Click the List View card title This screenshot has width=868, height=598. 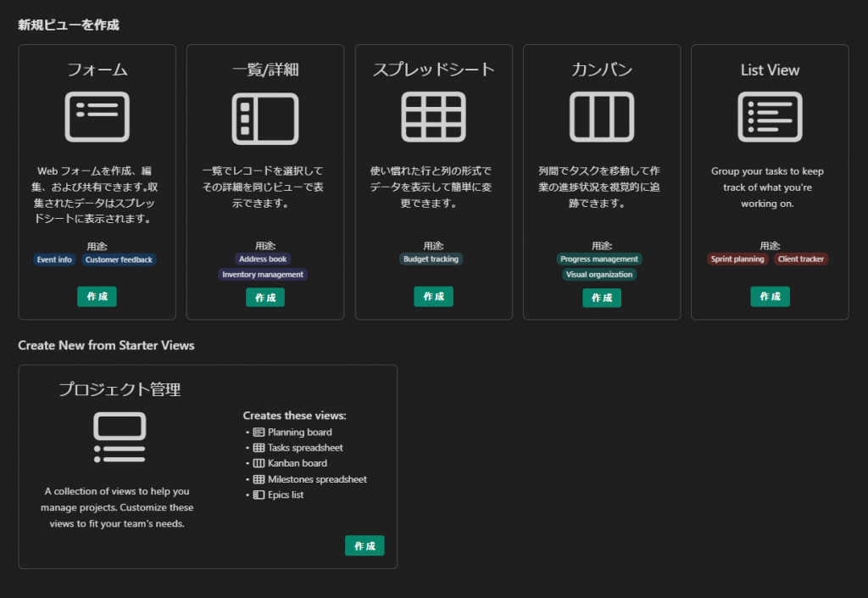click(x=770, y=70)
